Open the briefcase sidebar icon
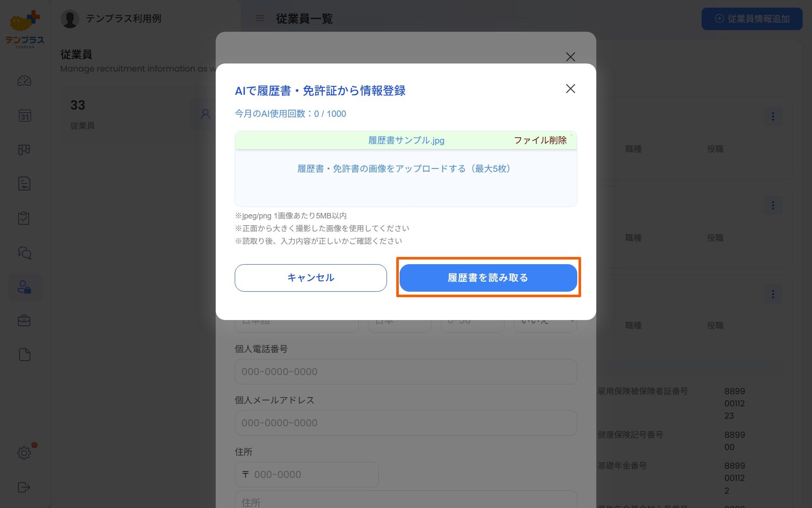 pos(25,320)
